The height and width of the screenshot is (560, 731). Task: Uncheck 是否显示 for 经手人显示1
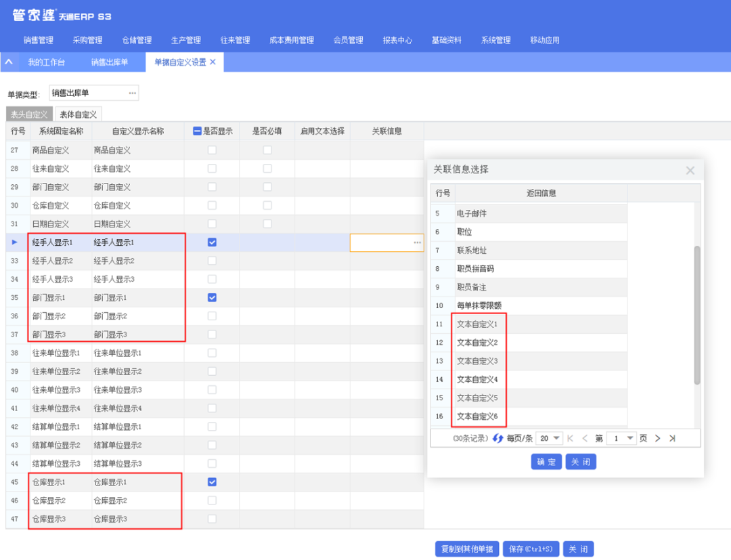coord(212,242)
